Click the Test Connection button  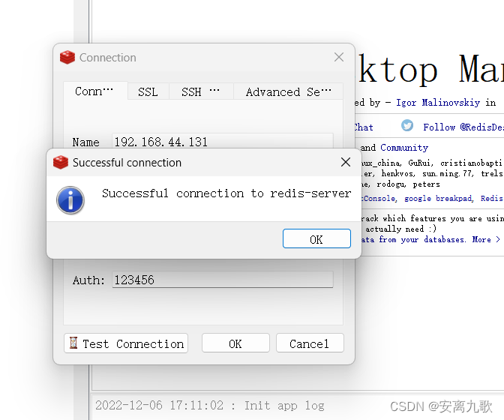click(126, 343)
